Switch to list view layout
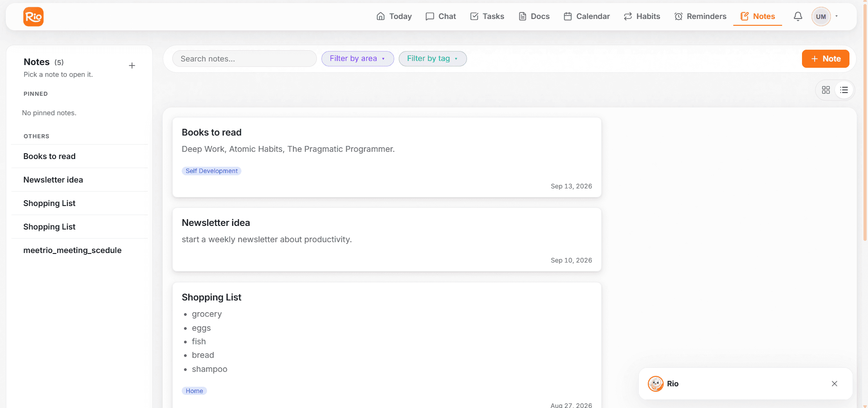 point(844,90)
